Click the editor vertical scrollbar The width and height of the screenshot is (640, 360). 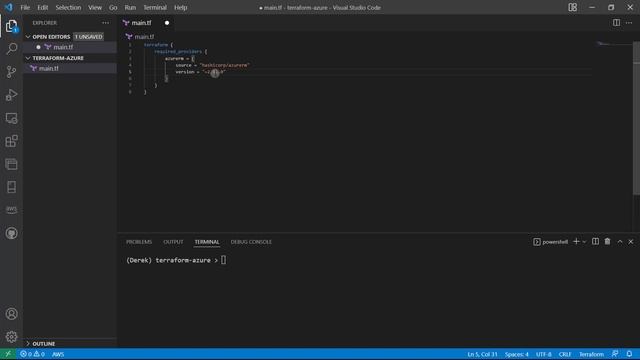(x=636, y=118)
